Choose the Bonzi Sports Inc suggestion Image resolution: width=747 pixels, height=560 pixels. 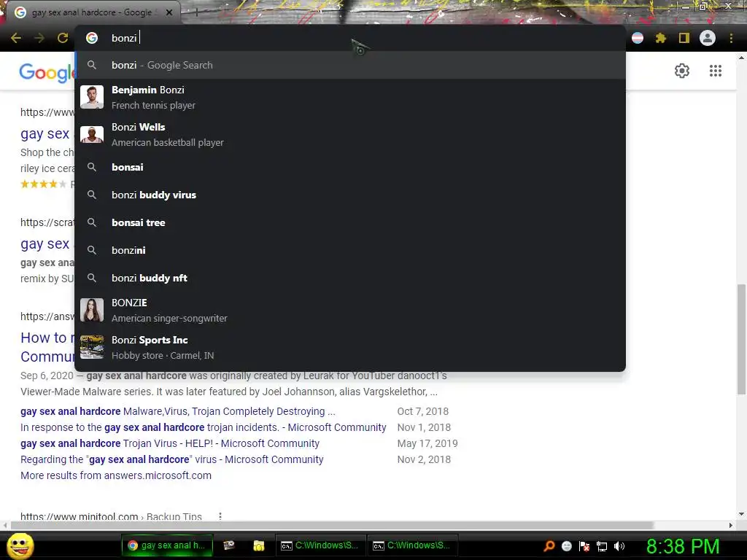pyautogui.click(x=350, y=347)
